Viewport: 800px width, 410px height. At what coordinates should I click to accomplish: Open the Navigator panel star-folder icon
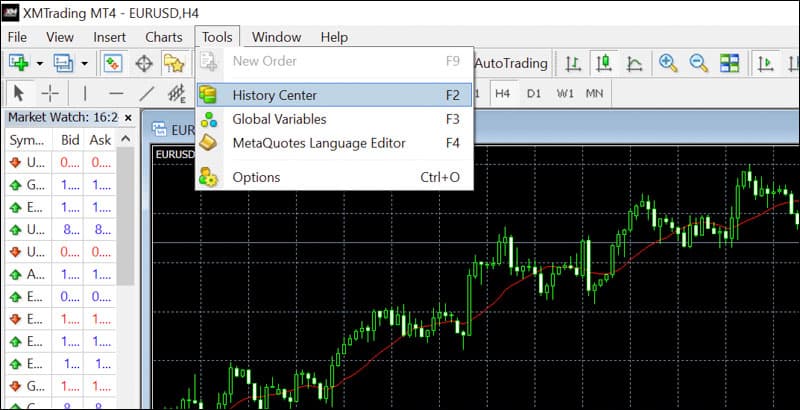[175, 63]
